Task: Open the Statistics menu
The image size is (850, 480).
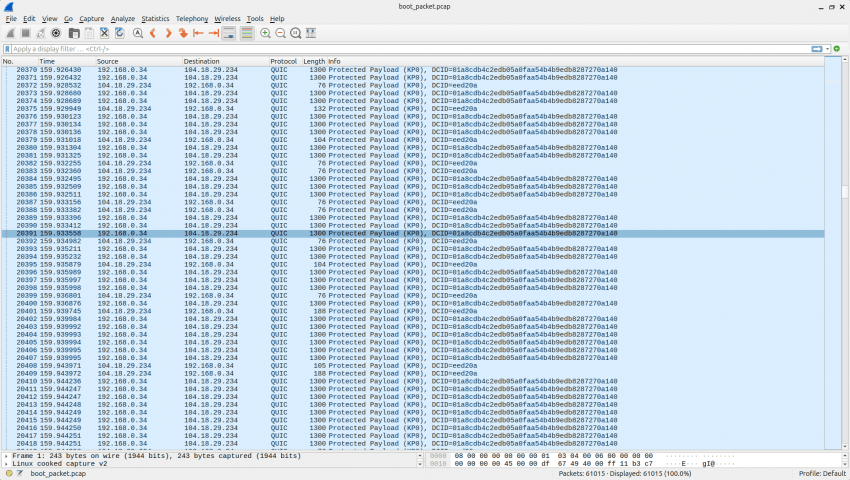Action: click(x=155, y=18)
